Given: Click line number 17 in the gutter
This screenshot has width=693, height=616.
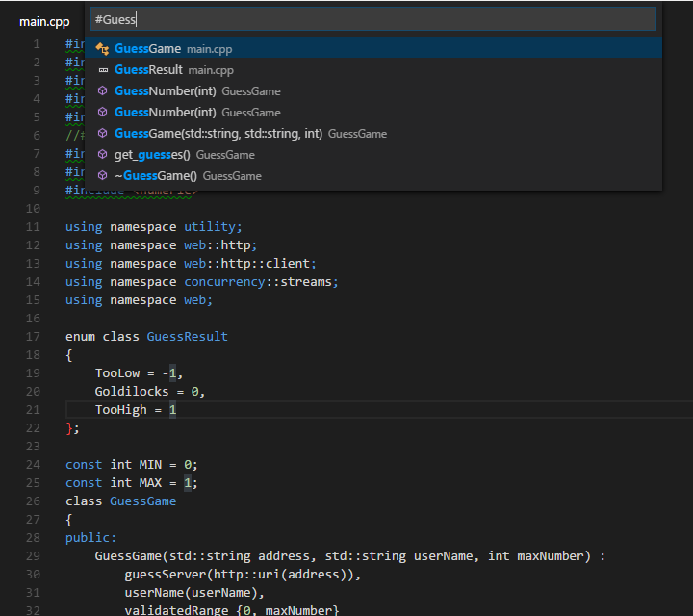Looking at the screenshot, I should [x=34, y=337].
